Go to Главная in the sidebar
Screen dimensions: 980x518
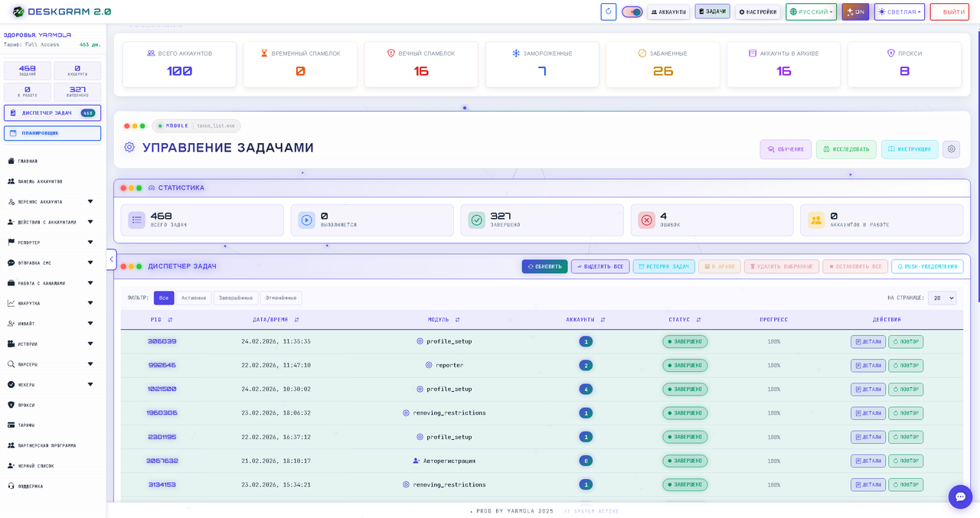[28, 161]
